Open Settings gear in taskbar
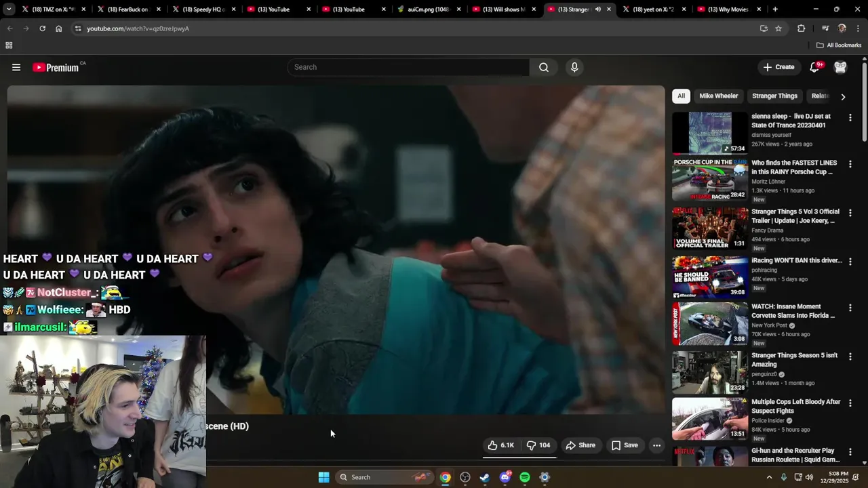868x488 pixels. 544,477
